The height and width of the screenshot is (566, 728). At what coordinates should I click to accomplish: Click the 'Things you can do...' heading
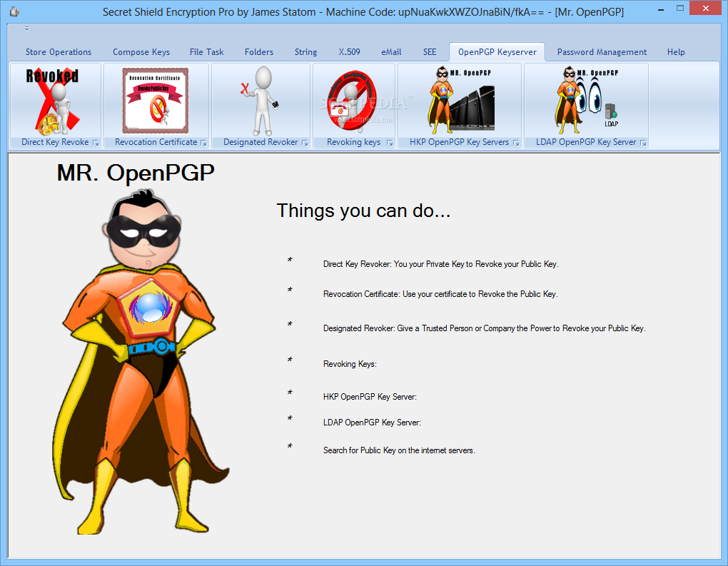(363, 211)
